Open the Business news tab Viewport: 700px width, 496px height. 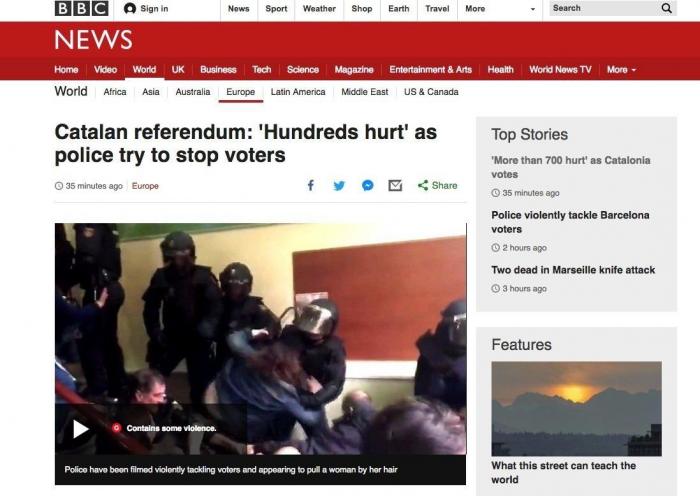pyautogui.click(x=218, y=70)
